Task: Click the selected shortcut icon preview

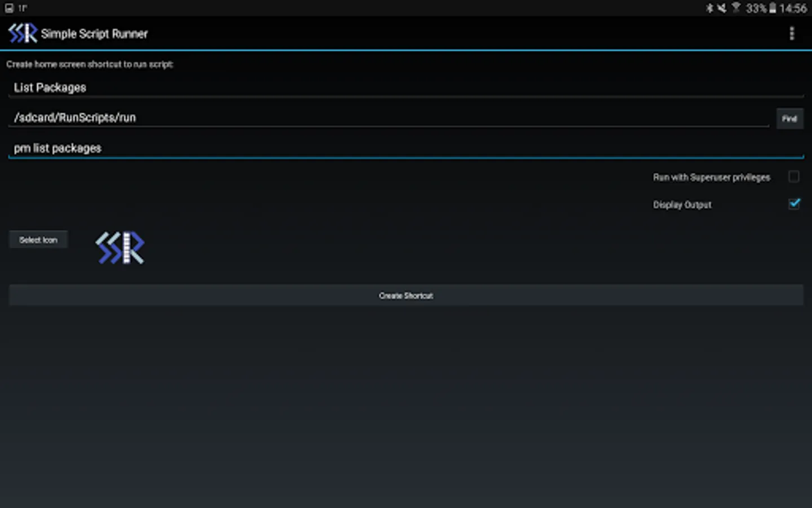Action: click(120, 248)
